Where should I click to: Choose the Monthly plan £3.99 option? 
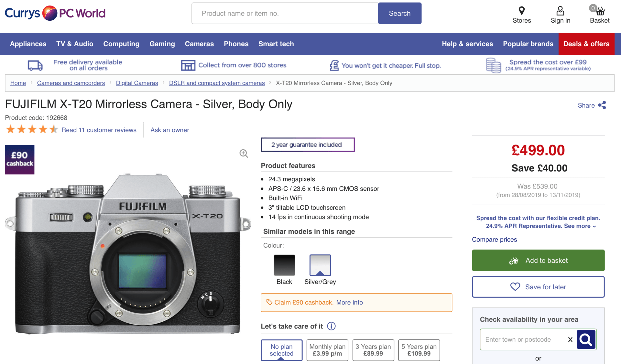click(327, 350)
